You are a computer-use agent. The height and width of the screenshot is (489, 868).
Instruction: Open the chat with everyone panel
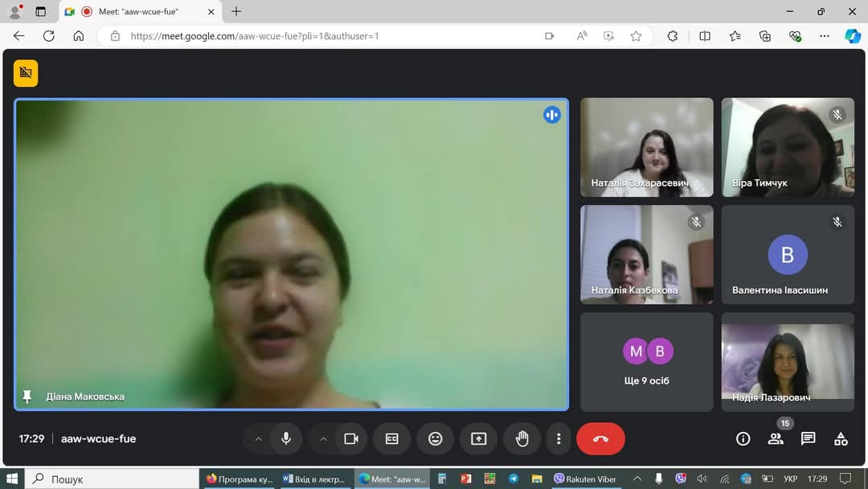point(809,439)
